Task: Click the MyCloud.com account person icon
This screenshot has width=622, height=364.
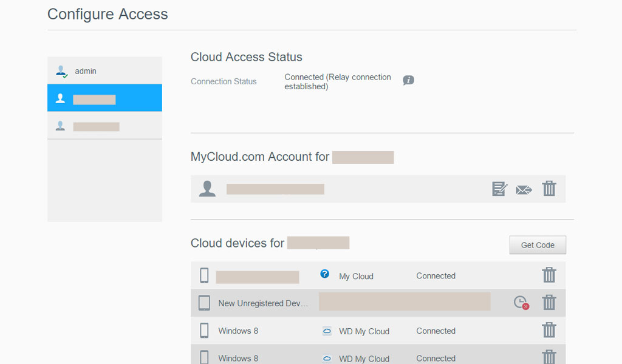Action: click(x=207, y=189)
